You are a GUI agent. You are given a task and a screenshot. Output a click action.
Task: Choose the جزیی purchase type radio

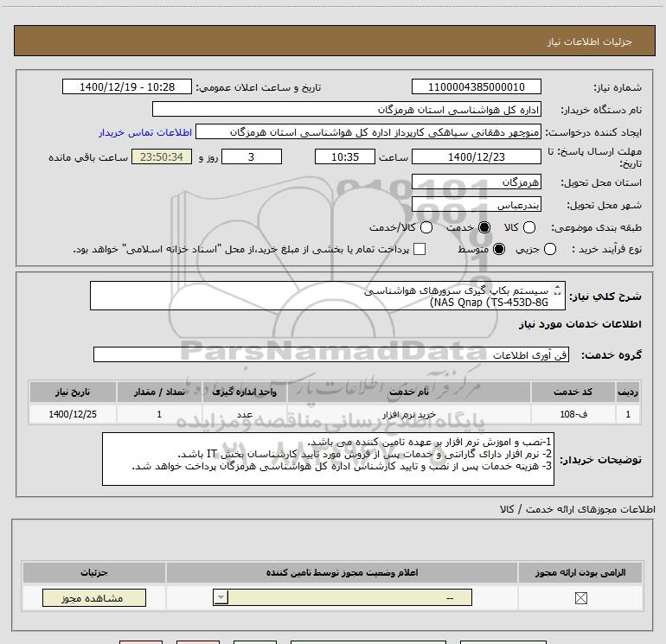point(550,249)
